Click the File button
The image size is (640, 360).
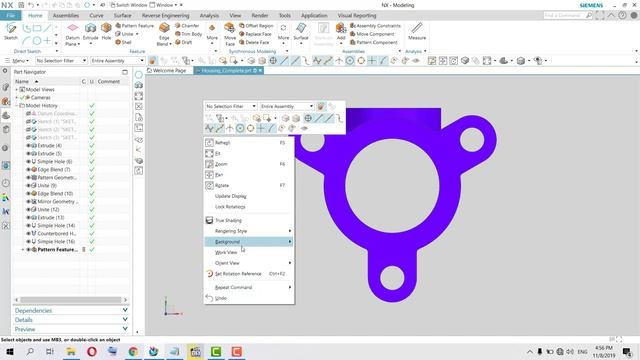pos(11,16)
